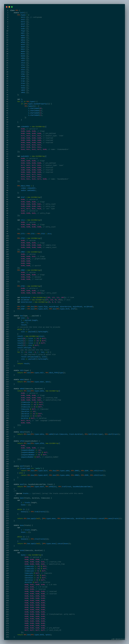Viewport: 129px width, 644px height.
Task: Click the '// sequence_number' comment
Action: 50,457
